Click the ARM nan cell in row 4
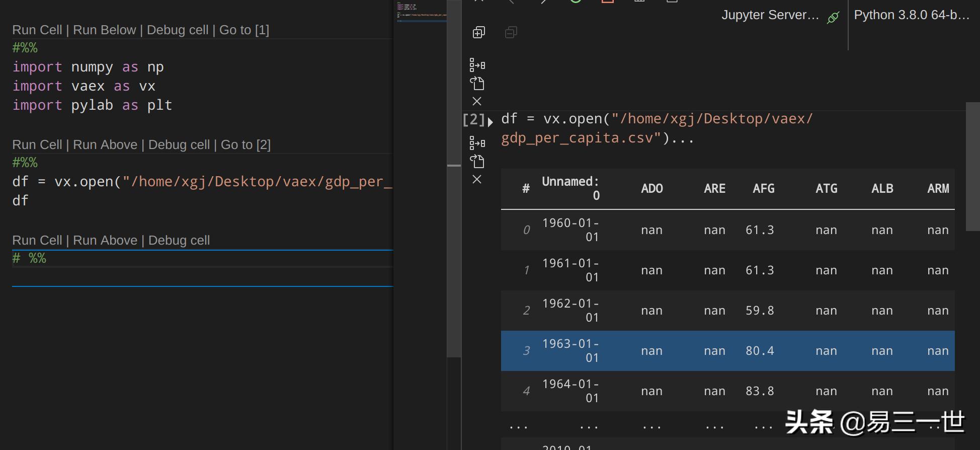The image size is (980, 450). click(938, 392)
